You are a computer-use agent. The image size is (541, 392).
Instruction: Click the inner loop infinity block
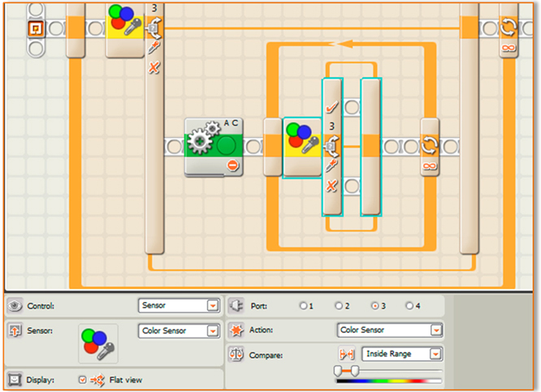430,147
